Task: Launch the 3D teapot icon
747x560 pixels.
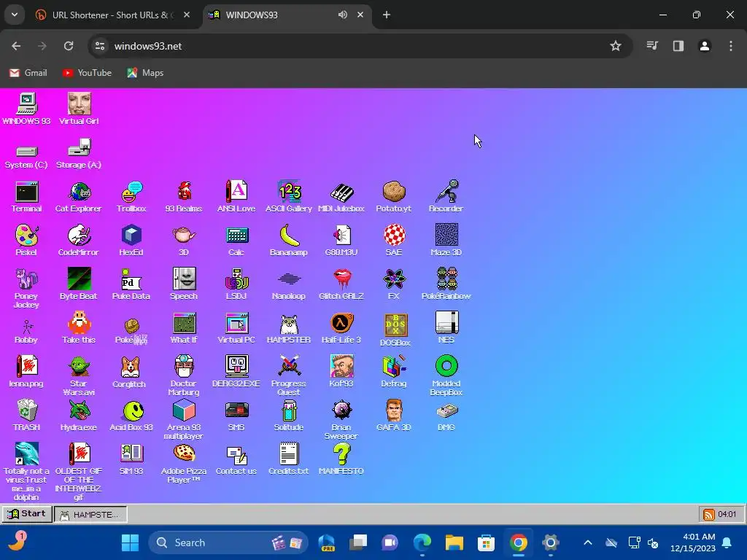Action: (184, 241)
